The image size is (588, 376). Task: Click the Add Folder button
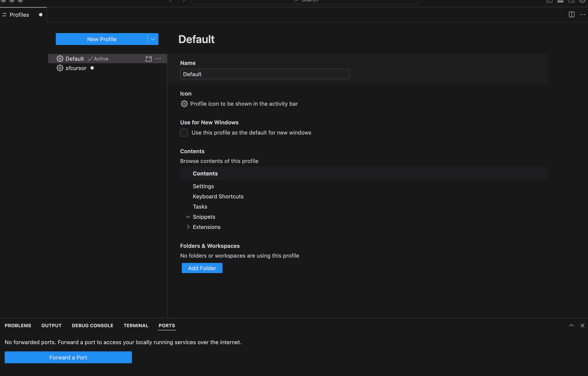click(x=202, y=268)
